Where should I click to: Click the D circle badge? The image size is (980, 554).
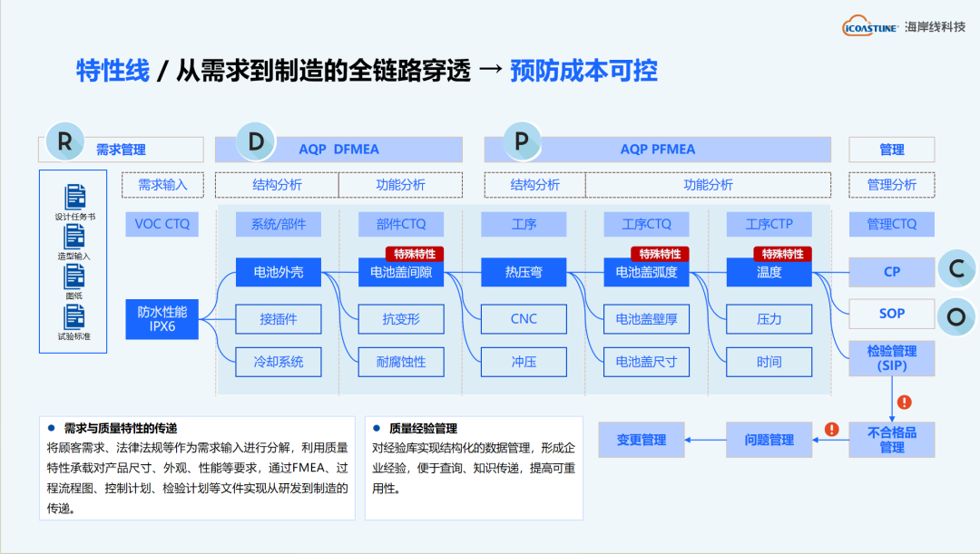click(x=256, y=141)
